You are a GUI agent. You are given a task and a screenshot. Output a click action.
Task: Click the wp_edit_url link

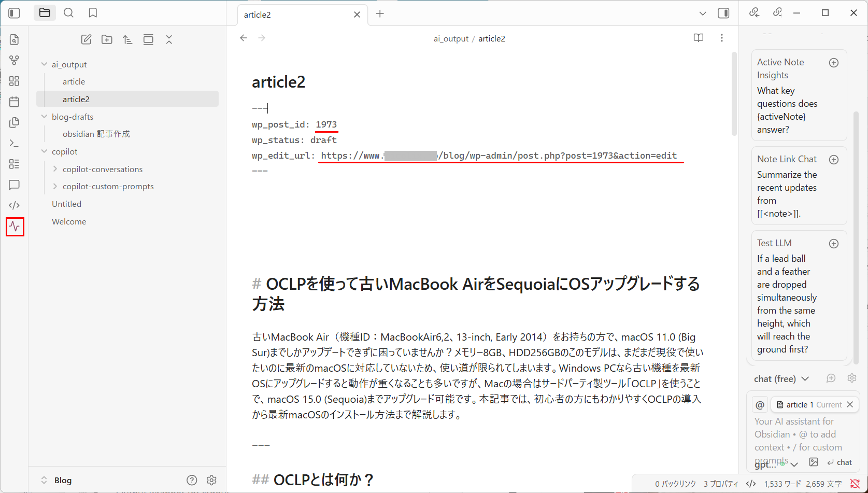(499, 156)
